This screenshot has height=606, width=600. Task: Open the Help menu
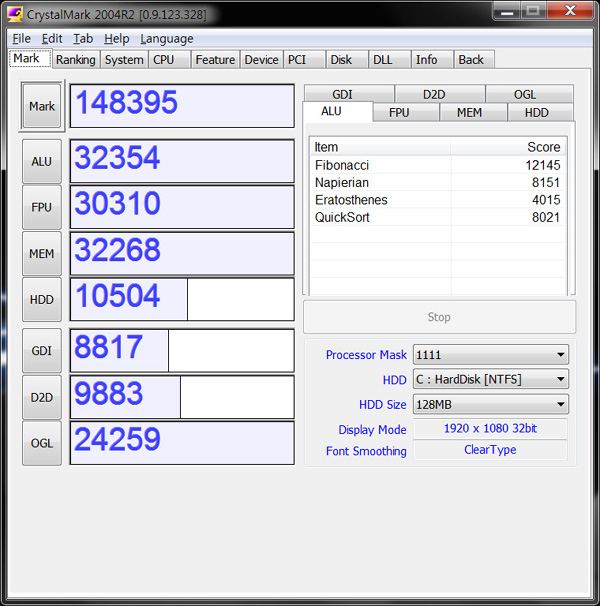(x=116, y=39)
